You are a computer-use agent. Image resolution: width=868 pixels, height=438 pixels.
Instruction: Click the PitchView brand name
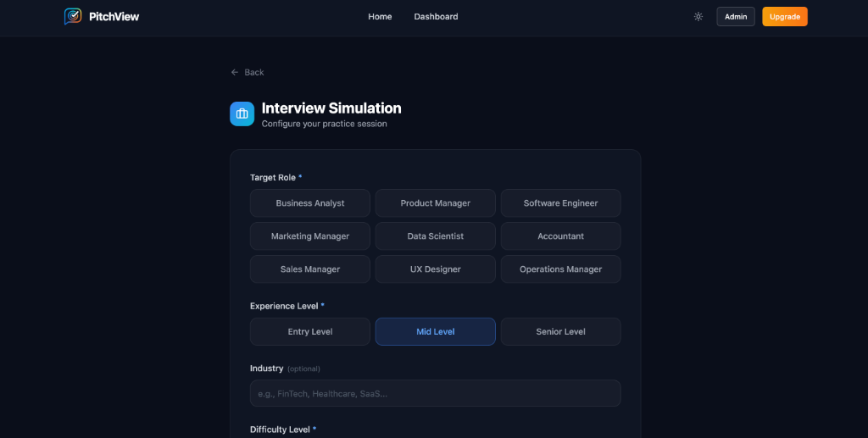pyautogui.click(x=114, y=17)
